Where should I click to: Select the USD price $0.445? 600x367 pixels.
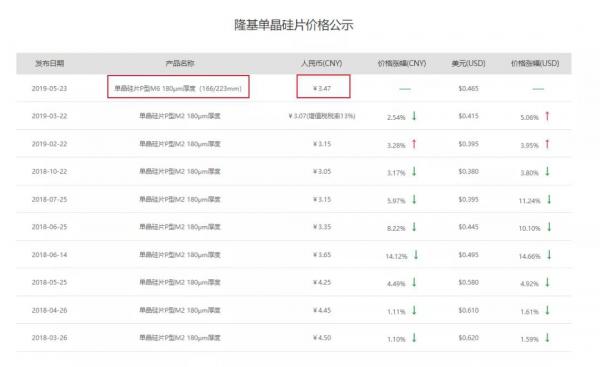click(x=468, y=227)
